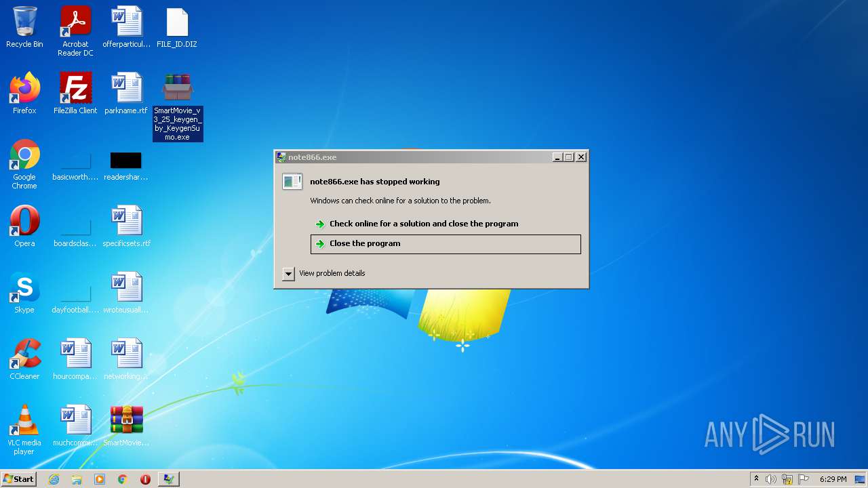
Task: Select the readershar... desktop file
Action: 126,165
